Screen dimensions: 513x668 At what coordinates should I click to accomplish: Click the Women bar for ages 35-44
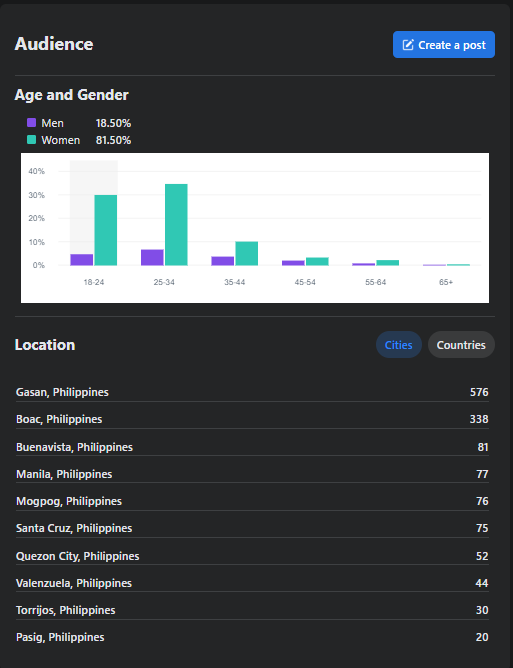pos(247,253)
